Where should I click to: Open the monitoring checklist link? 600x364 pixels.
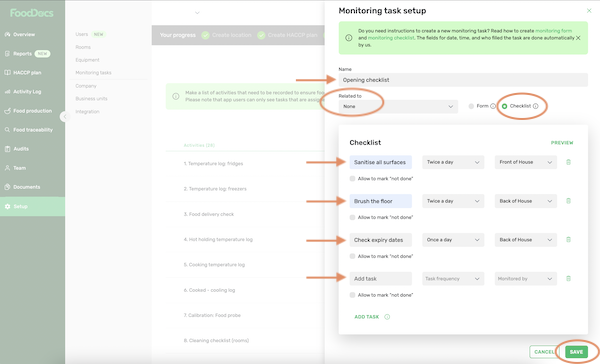[x=391, y=38]
